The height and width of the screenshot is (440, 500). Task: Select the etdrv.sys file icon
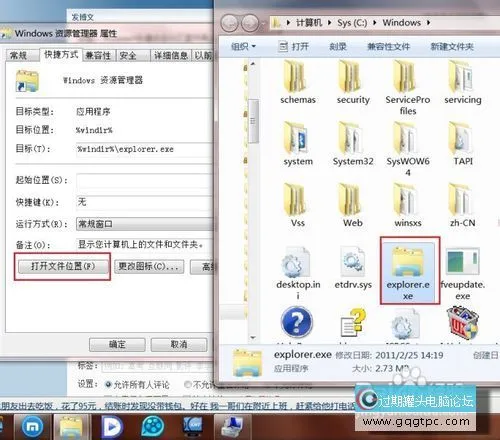click(x=352, y=262)
